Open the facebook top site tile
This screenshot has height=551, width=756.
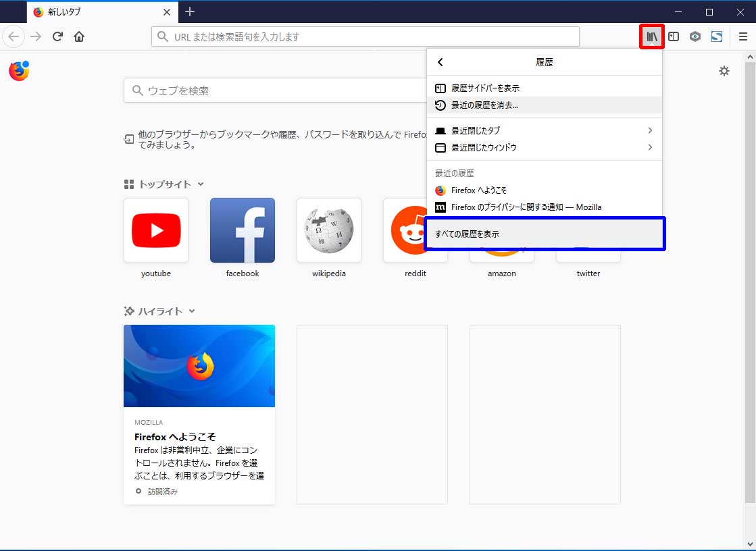click(x=243, y=230)
